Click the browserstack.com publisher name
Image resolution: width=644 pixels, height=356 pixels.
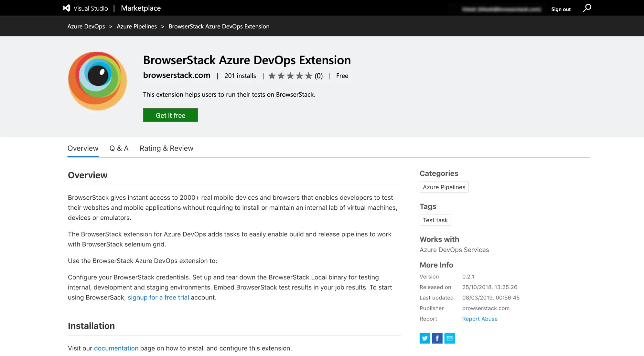point(177,75)
